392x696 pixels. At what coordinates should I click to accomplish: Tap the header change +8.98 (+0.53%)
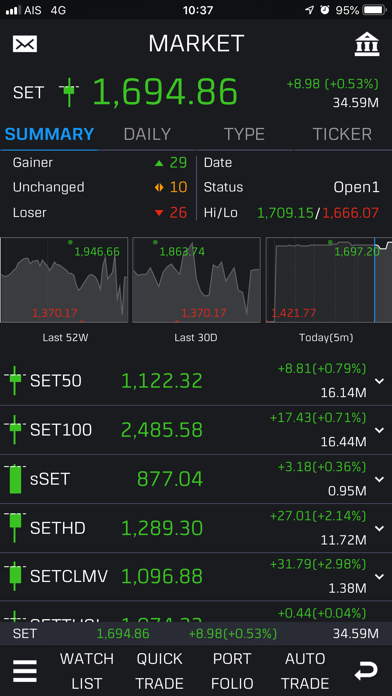(333, 84)
